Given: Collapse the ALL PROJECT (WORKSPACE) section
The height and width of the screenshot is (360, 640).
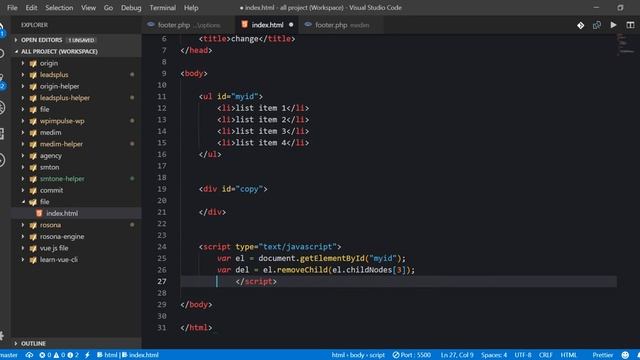Looking at the screenshot, I should tap(16, 51).
